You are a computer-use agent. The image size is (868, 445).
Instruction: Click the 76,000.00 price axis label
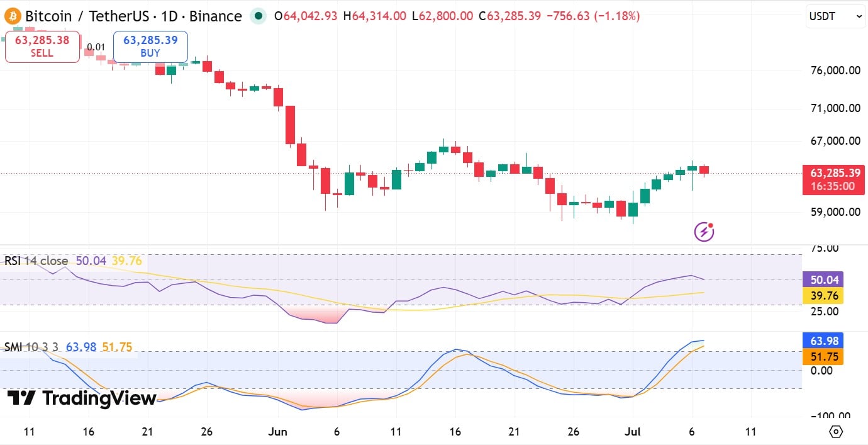click(835, 70)
